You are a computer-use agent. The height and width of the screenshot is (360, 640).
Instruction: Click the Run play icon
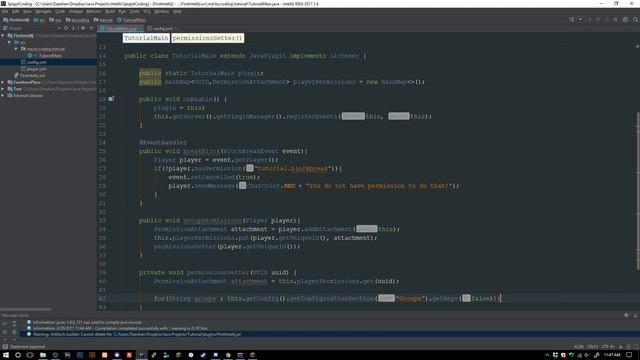tap(590, 20)
